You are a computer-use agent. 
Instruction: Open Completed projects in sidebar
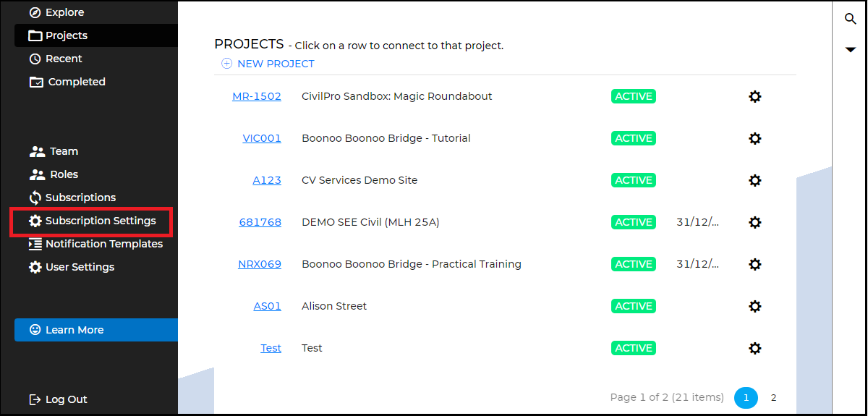[x=76, y=82]
